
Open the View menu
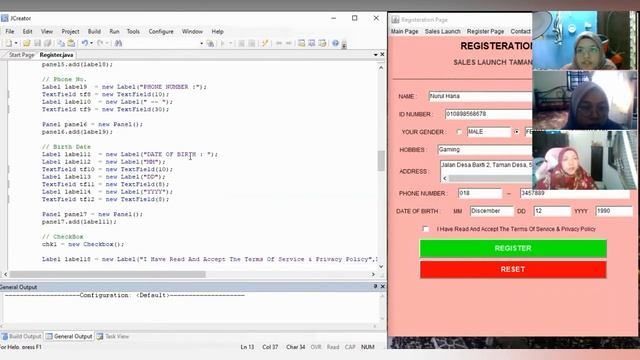coord(47,31)
